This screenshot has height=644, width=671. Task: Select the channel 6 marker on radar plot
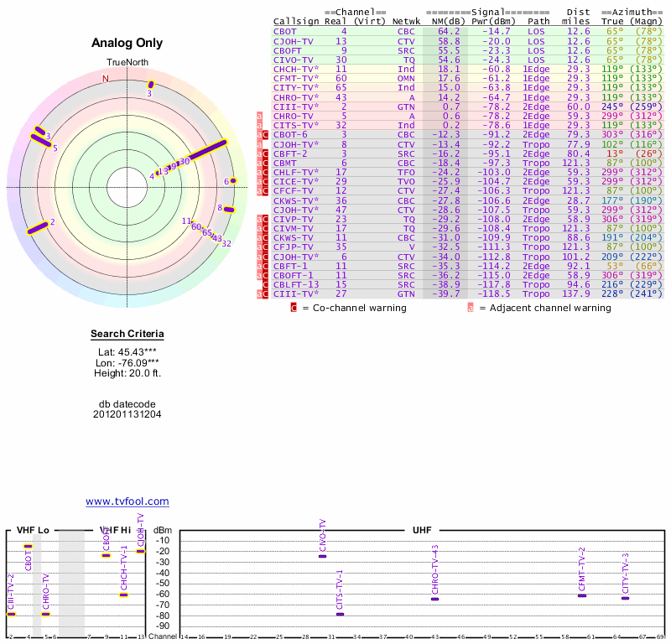click(x=233, y=180)
